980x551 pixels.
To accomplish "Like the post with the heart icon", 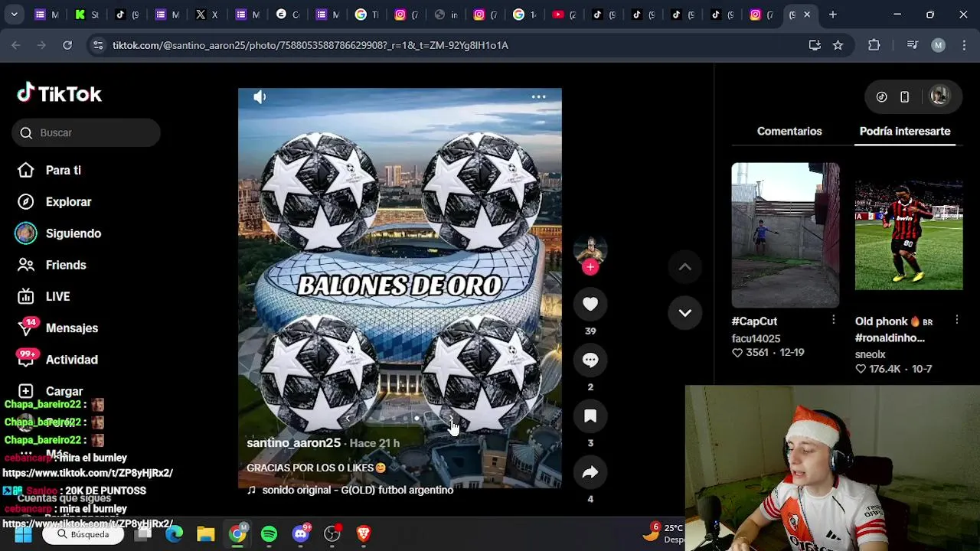I will coord(590,304).
